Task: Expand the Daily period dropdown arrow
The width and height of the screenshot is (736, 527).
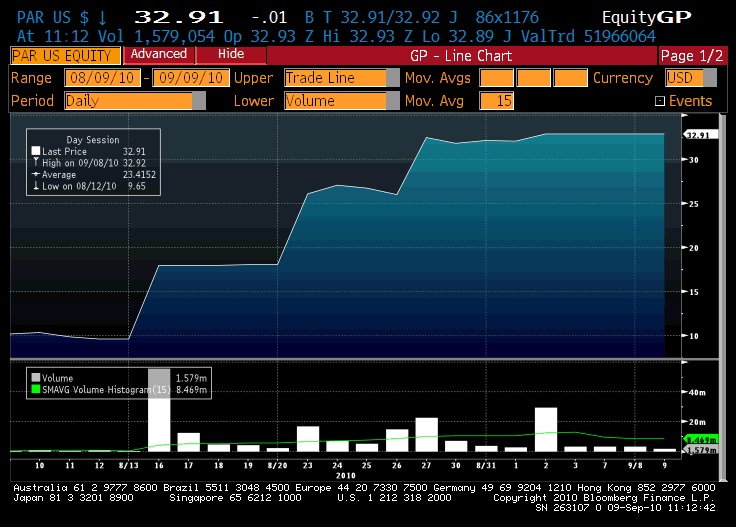Action: click(199, 101)
